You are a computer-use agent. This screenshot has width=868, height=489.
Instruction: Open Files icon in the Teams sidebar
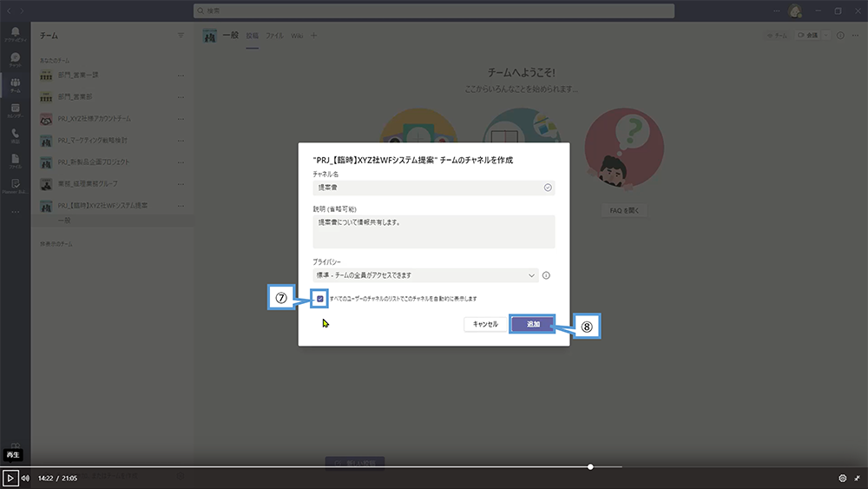pos(16,161)
